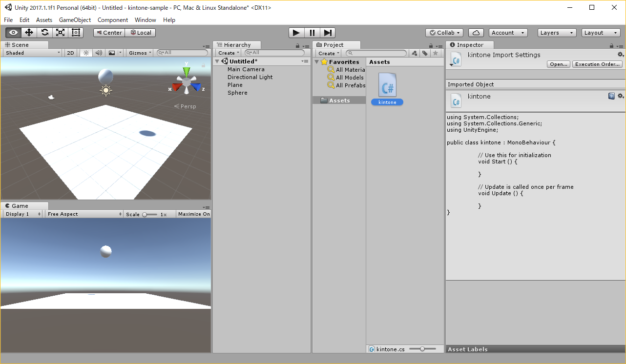Click the save search star icon
This screenshot has height=364, width=626.
(436, 53)
